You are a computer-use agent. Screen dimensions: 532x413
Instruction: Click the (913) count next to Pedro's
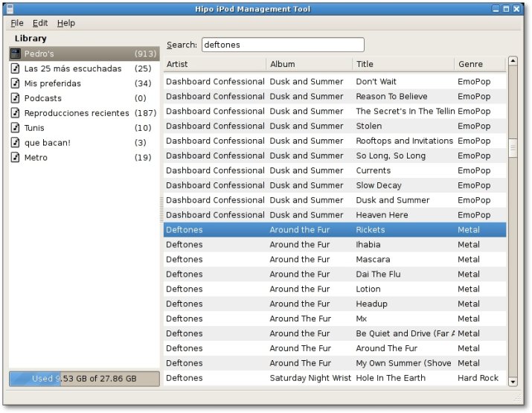[x=146, y=54]
